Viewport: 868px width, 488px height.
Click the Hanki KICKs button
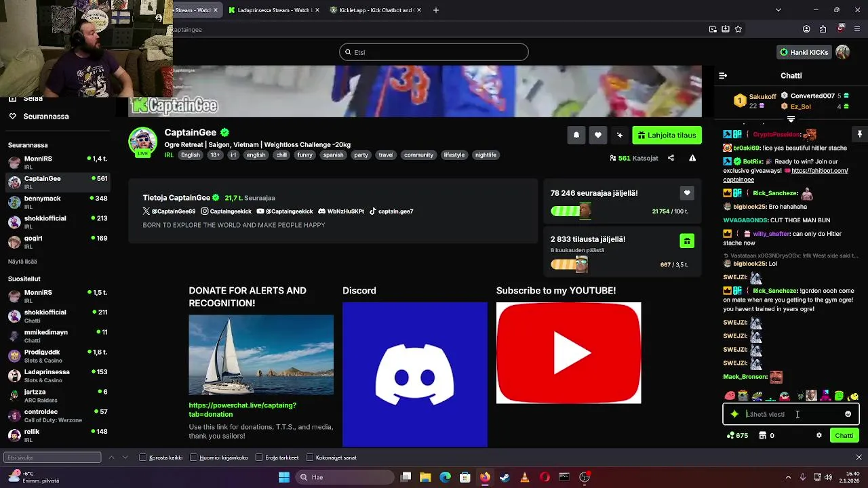click(804, 52)
